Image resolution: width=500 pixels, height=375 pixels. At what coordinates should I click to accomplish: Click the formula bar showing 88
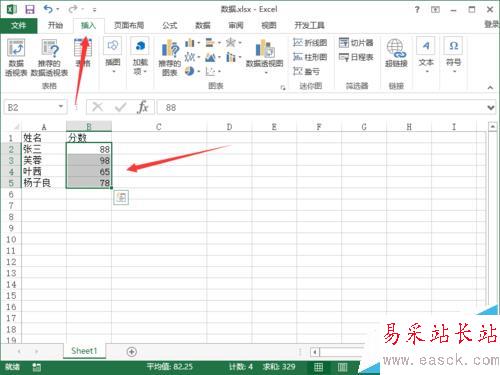[321, 107]
